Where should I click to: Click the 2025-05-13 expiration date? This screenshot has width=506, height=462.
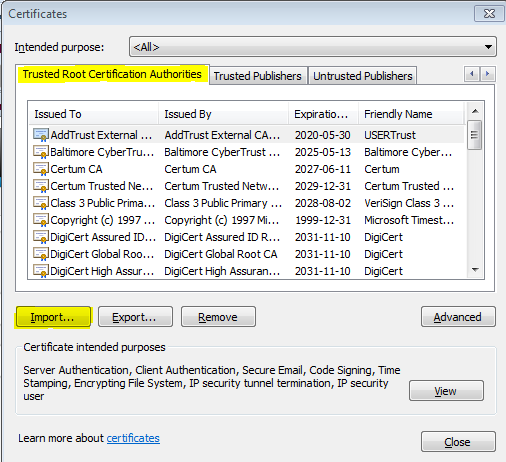pos(323,152)
